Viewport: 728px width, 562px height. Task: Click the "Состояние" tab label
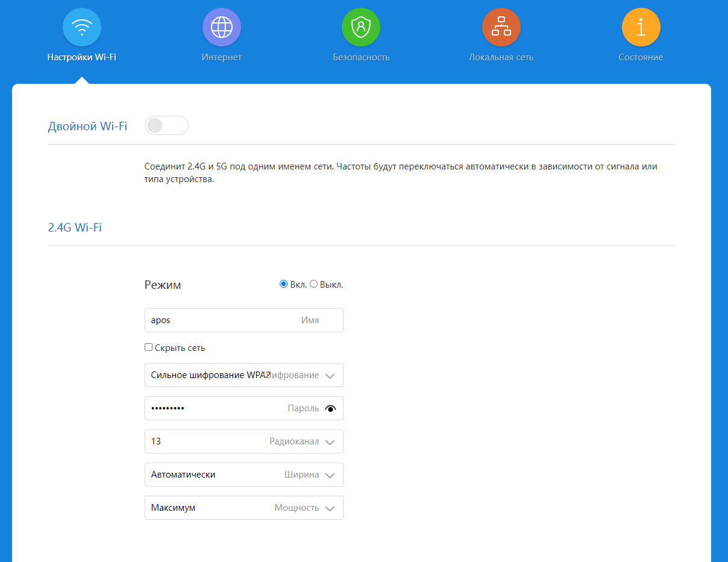click(x=641, y=57)
